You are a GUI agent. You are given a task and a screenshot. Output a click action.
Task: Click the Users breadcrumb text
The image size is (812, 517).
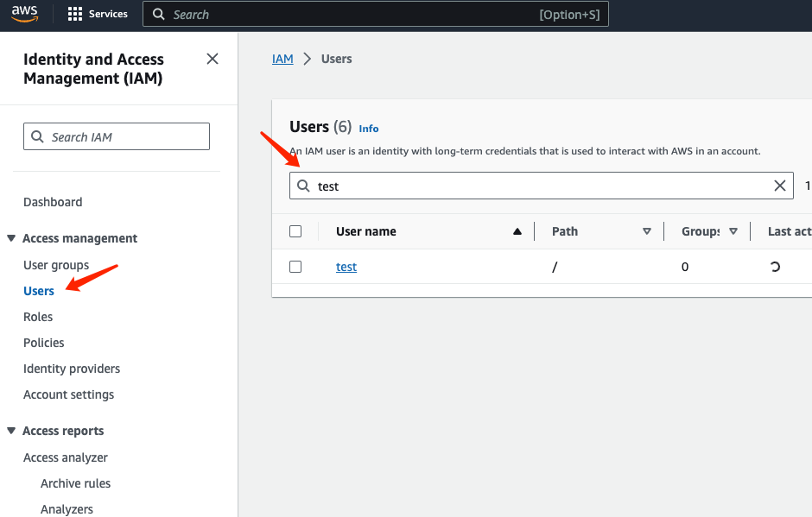(x=337, y=59)
